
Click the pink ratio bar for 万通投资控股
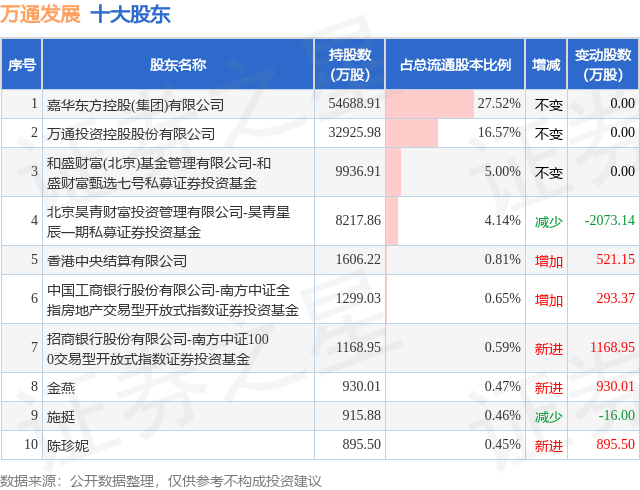(412, 133)
